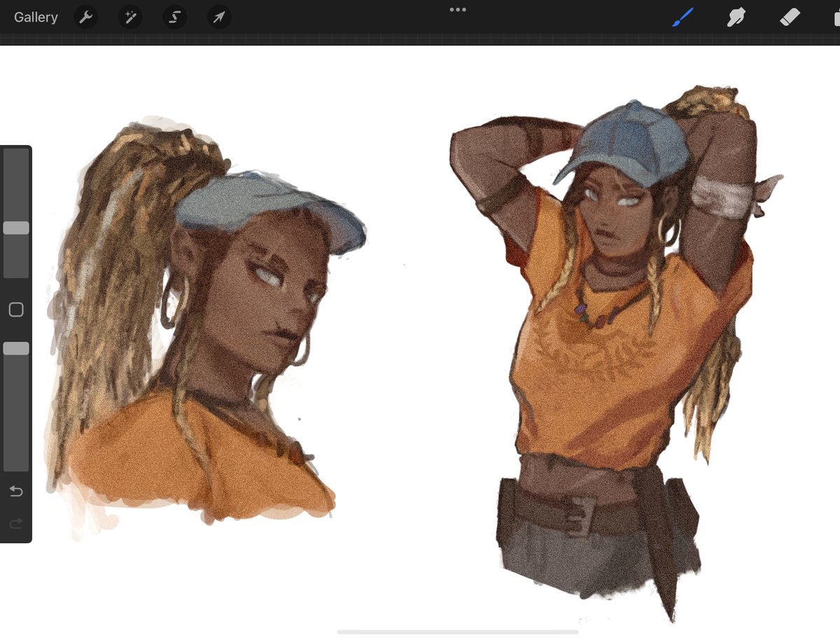Click the brush opacity slider handle

coord(16,348)
